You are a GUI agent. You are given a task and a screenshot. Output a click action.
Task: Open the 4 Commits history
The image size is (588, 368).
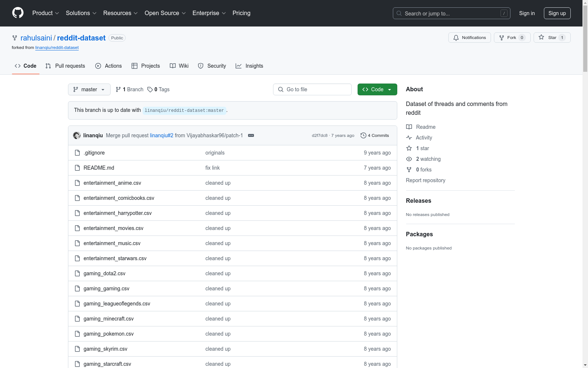375,135
